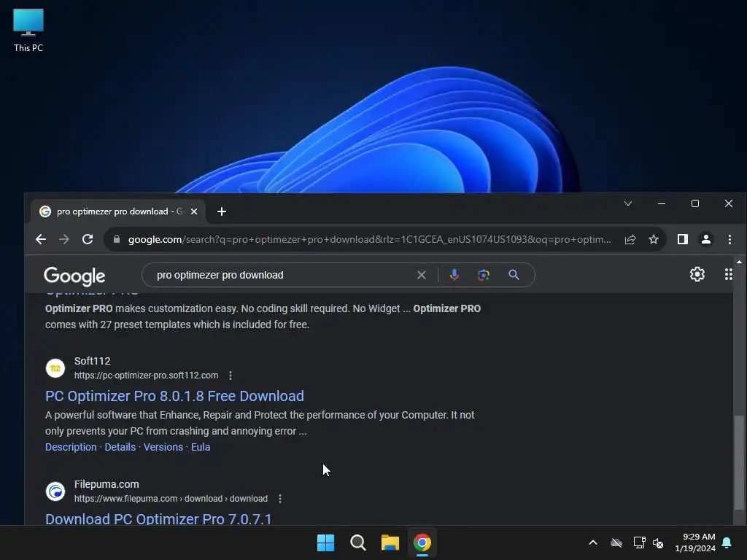747x560 pixels.
Task: Open the Versions sitelink
Action: pyautogui.click(x=163, y=447)
